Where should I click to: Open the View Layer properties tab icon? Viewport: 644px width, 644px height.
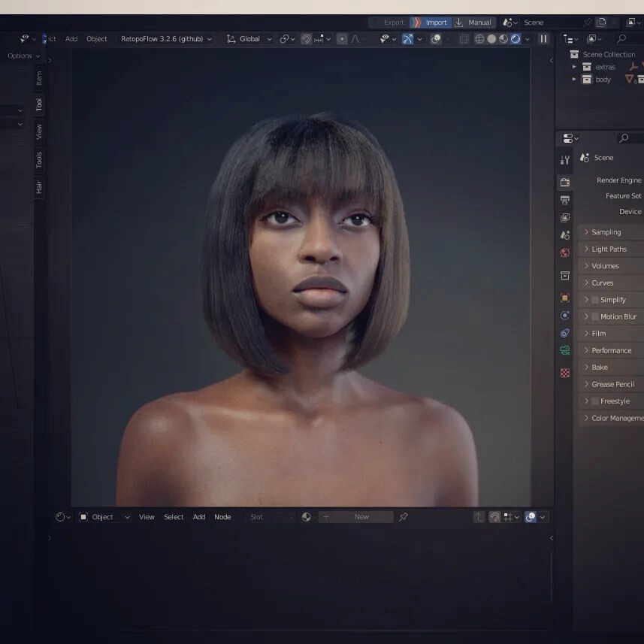[565, 217]
